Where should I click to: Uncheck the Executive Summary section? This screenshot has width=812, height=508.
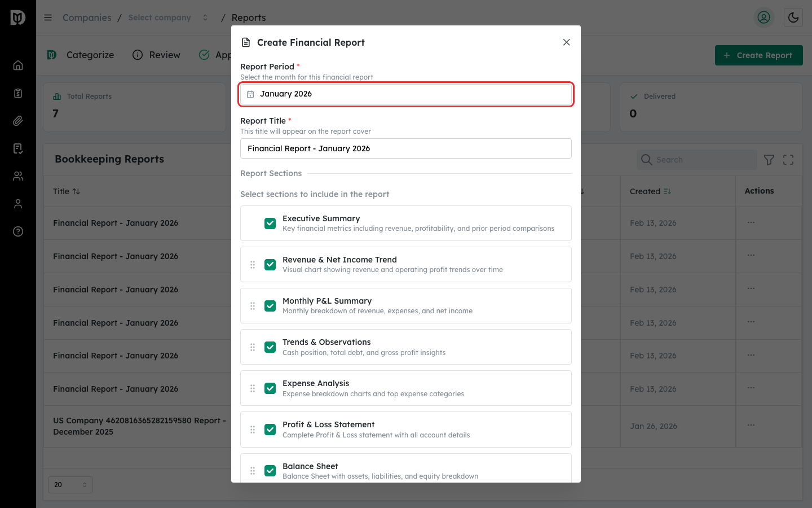[270, 223]
